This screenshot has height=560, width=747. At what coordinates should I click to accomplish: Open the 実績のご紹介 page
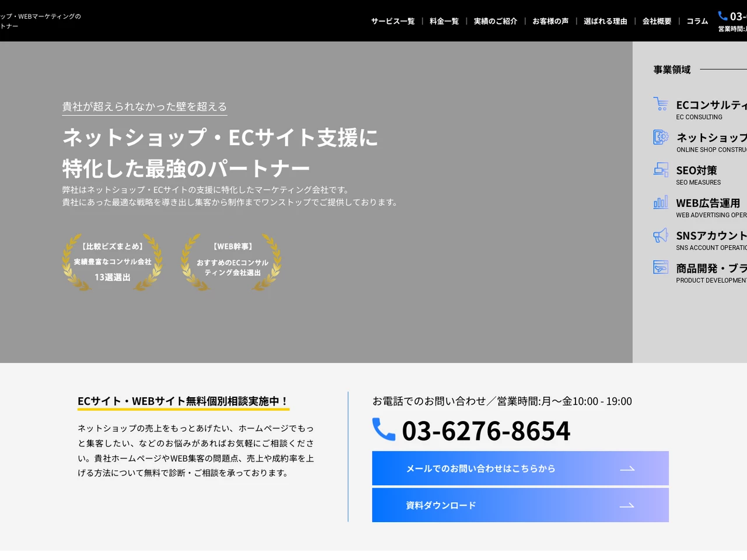(495, 20)
